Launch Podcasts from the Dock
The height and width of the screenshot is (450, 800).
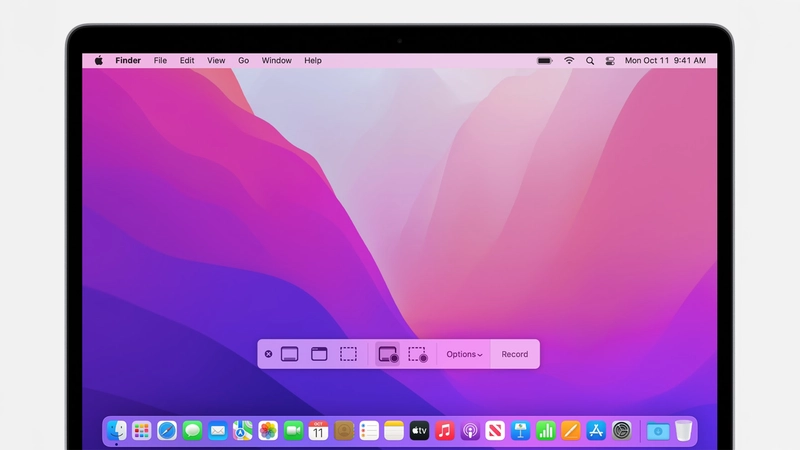[x=470, y=431]
